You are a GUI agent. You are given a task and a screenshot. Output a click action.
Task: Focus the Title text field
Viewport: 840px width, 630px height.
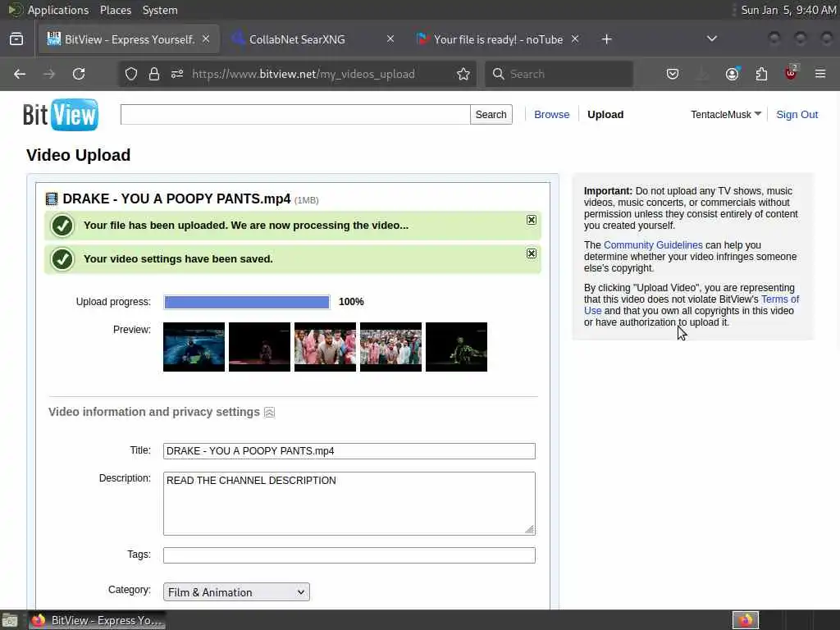349,451
